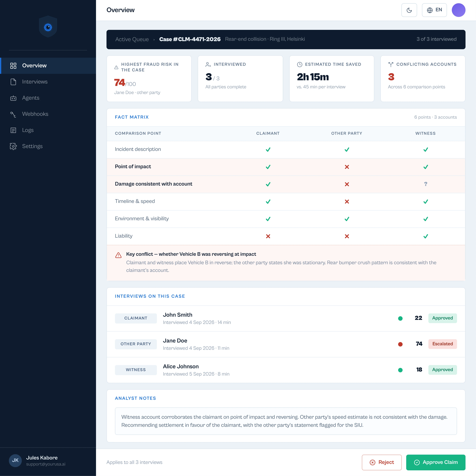The height and width of the screenshot is (476, 476).
Task: Click the OTHER PARTY column header
Action: point(347,134)
